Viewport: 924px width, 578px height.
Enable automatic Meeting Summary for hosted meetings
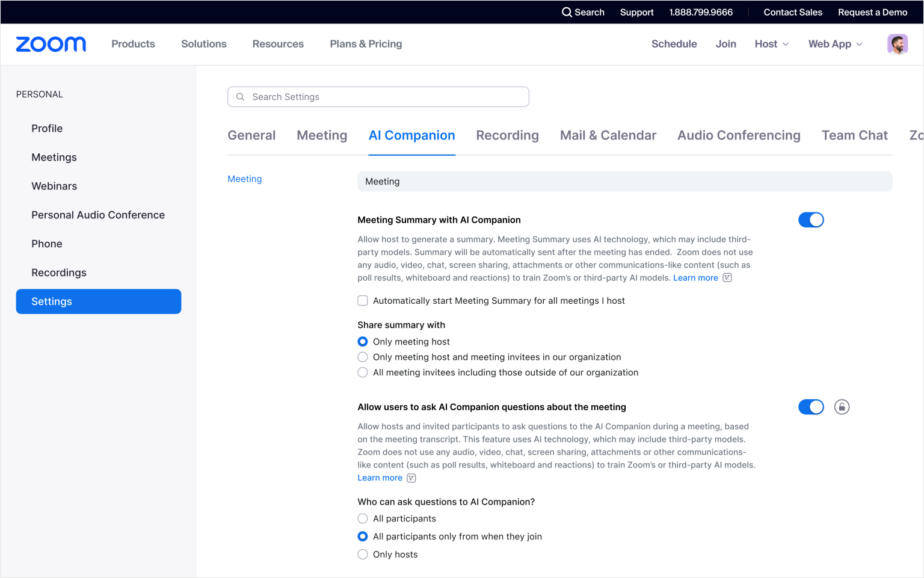[363, 300]
